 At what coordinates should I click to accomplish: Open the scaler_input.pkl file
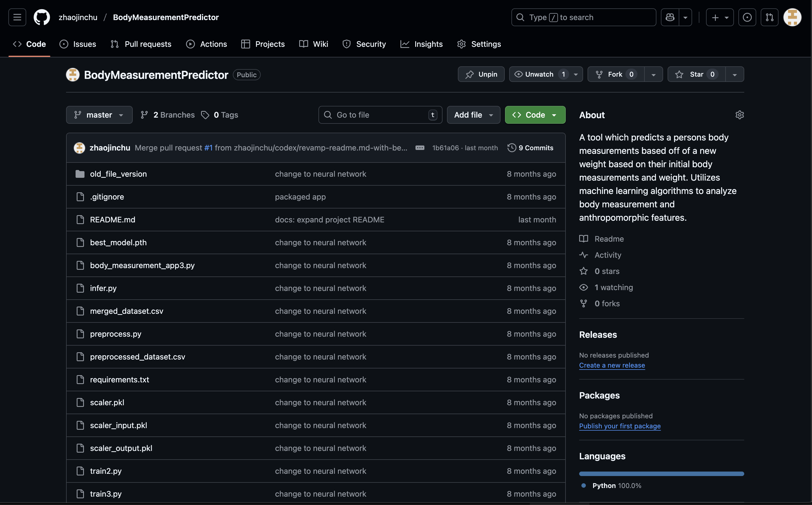(119, 426)
